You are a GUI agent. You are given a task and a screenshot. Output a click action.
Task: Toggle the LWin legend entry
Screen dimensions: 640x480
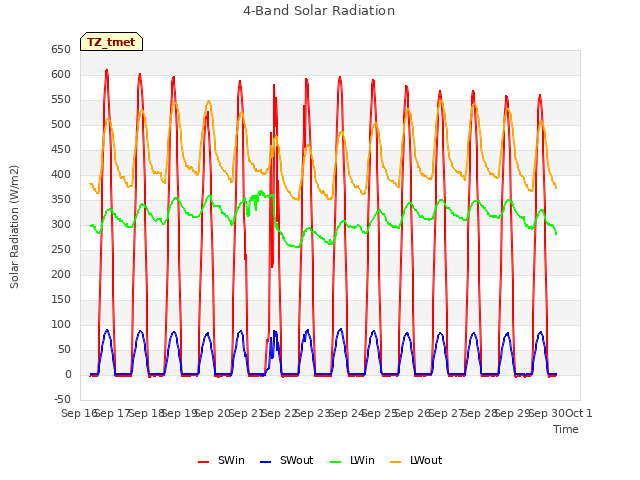pyautogui.click(x=352, y=460)
